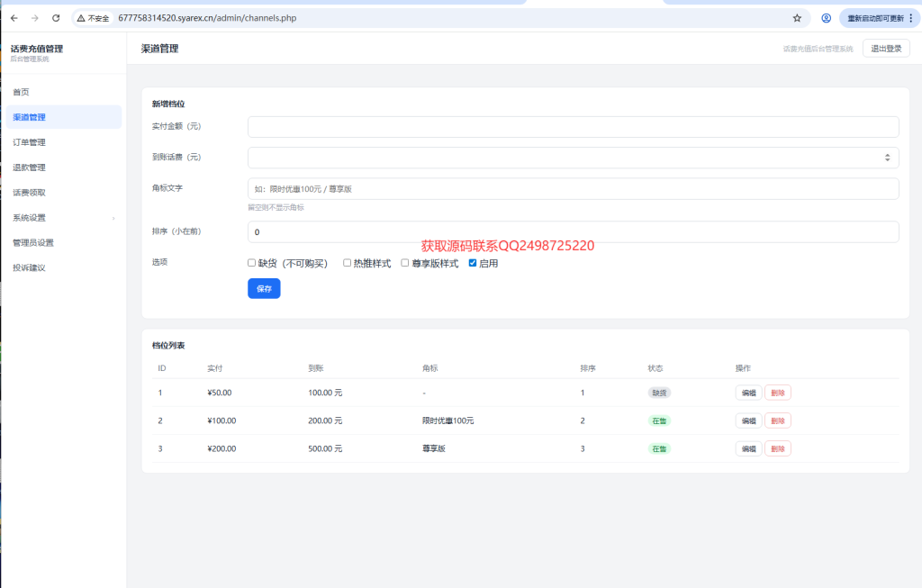This screenshot has height=588, width=922.
Task: Open 管理员设置 in the sidebar
Action: coord(64,243)
